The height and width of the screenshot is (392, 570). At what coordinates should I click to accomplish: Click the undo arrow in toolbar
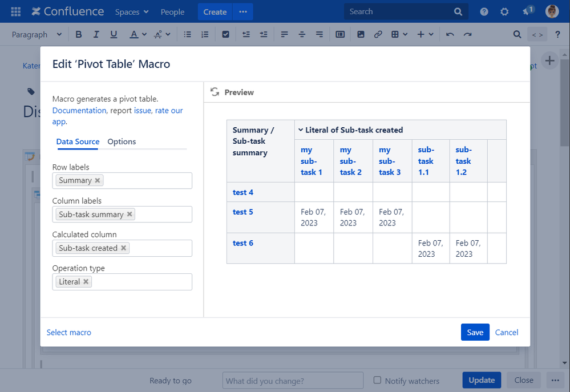pos(450,35)
